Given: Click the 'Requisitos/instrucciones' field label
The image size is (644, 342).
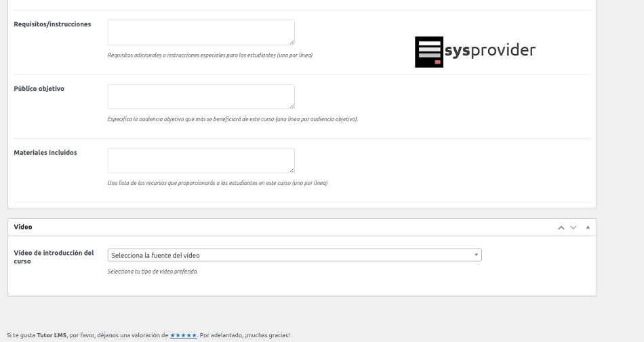Looking at the screenshot, I should click(52, 24).
